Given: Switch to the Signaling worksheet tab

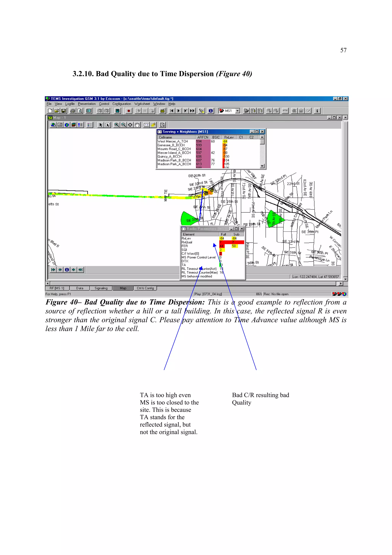Looking at the screenshot, I should [101, 288].
